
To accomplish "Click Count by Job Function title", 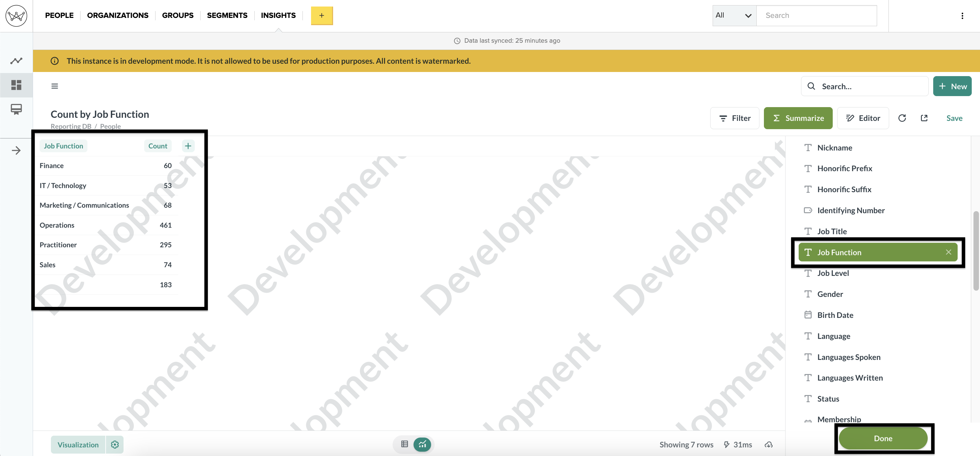I will pyautogui.click(x=100, y=114).
